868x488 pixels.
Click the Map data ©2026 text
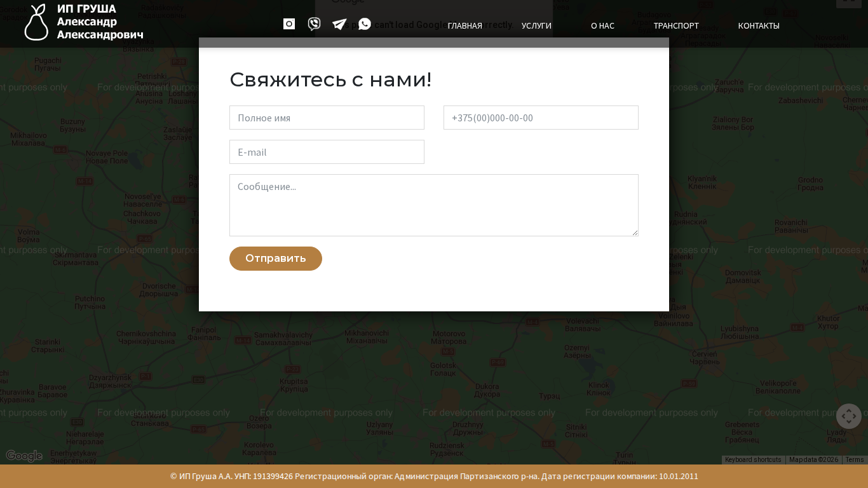[x=813, y=460]
